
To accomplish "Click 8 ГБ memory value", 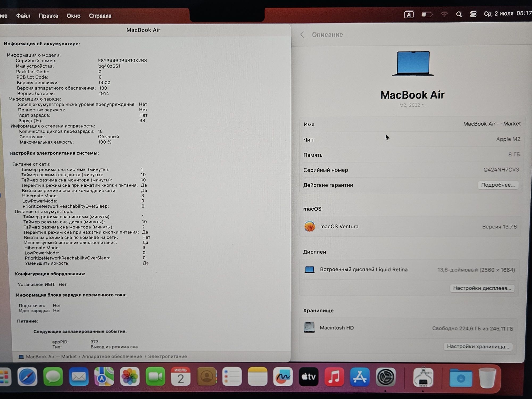I will (x=514, y=154).
